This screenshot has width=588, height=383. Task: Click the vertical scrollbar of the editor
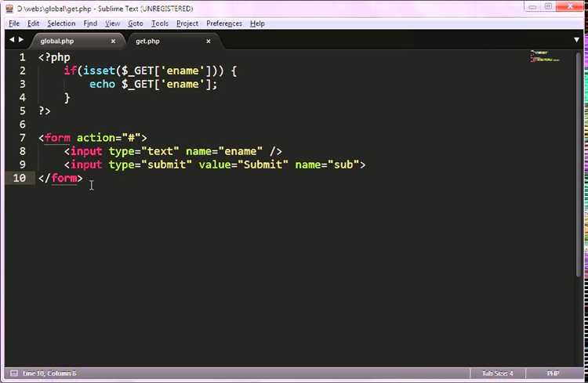tap(579, 165)
